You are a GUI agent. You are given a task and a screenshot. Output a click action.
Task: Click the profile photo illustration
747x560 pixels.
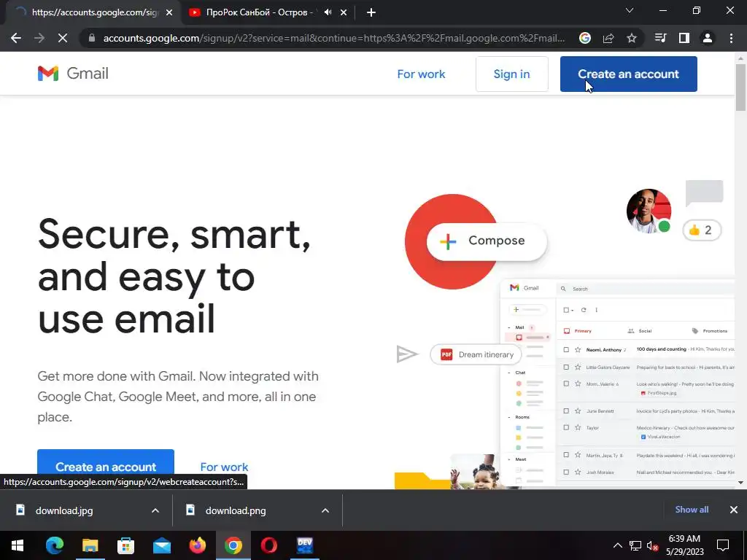[x=649, y=211]
